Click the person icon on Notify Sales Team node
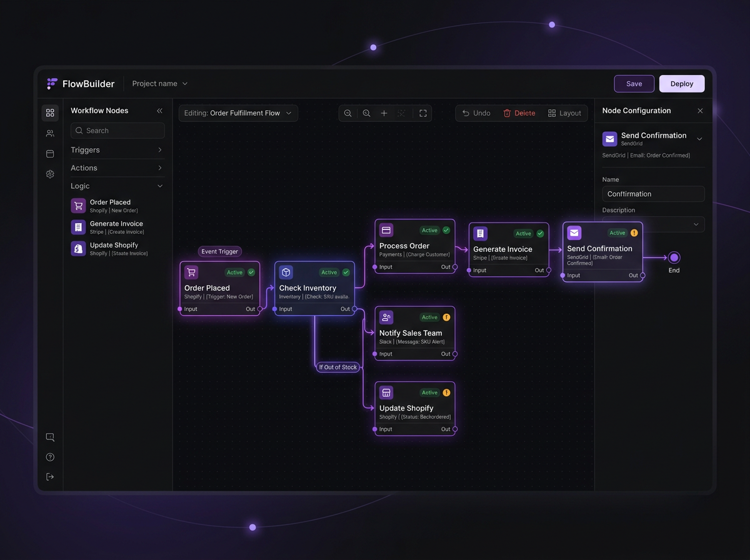The width and height of the screenshot is (750, 560). point(386,317)
